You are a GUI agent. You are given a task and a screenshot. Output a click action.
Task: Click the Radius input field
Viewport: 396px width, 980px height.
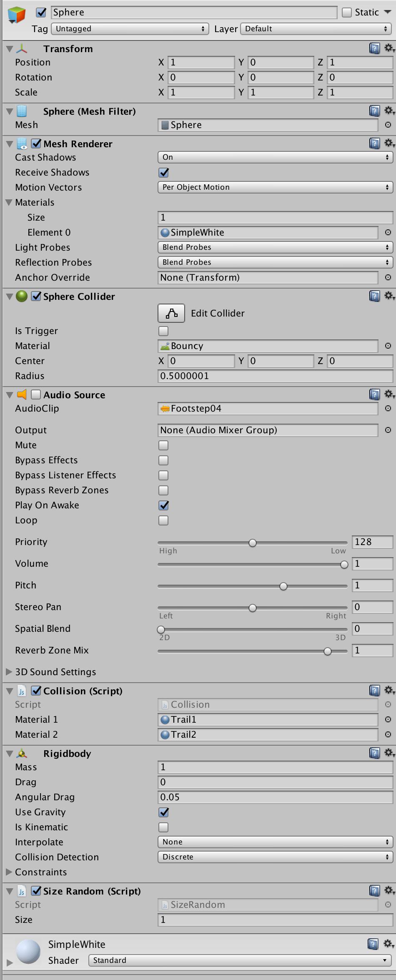click(275, 376)
